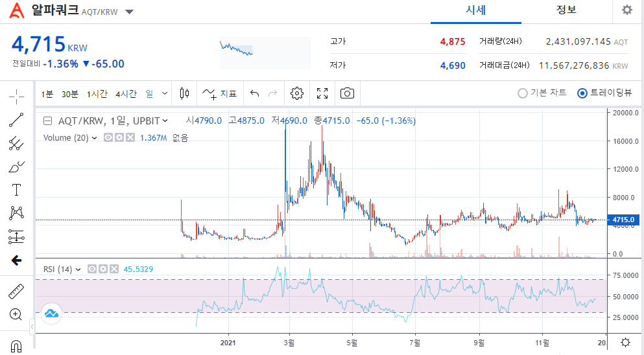Expand the Volume (20) indicator chevron
Image resolution: width=644 pixels, height=355 pixels.
pos(95,138)
